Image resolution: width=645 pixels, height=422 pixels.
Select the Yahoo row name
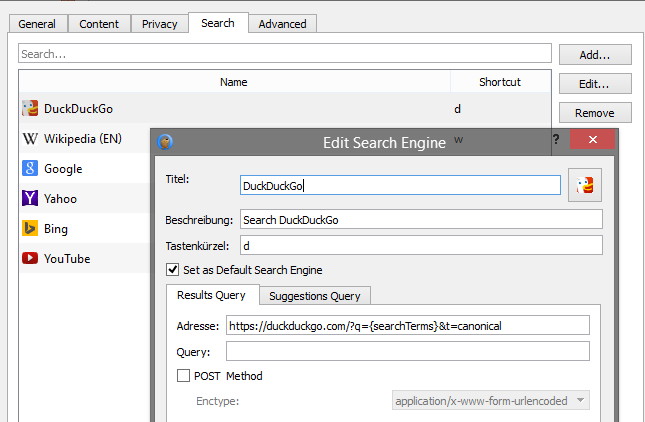pos(60,199)
